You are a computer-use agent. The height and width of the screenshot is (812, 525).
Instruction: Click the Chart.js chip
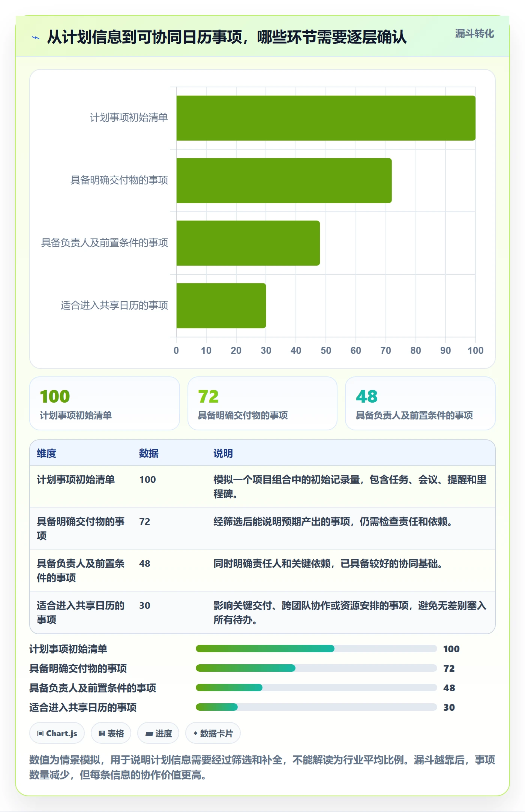(x=57, y=733)
